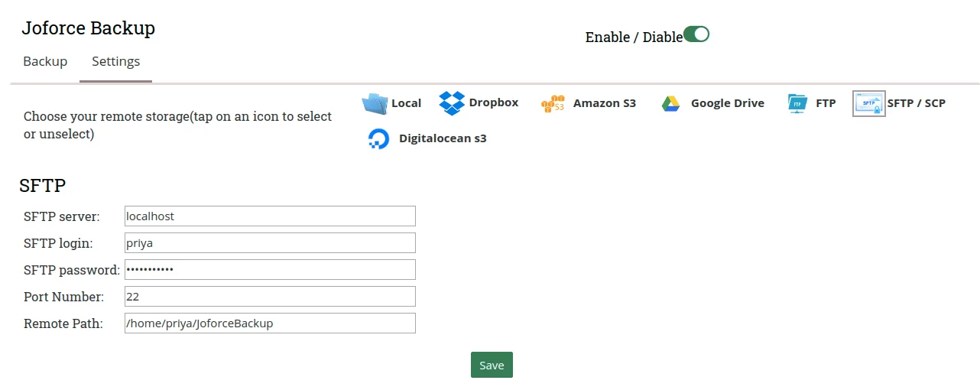Unselect the SFTP / SCP icon

click(x=868, y=103)
